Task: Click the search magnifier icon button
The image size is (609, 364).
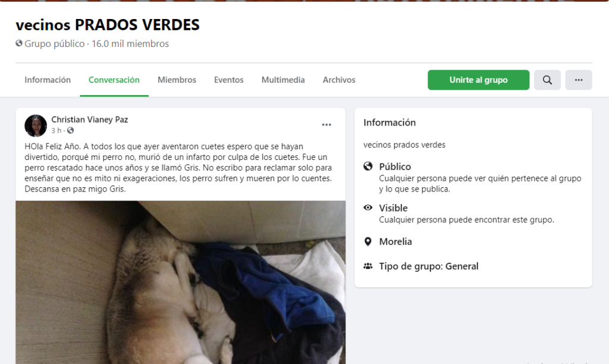Action: tap(547, 80)
